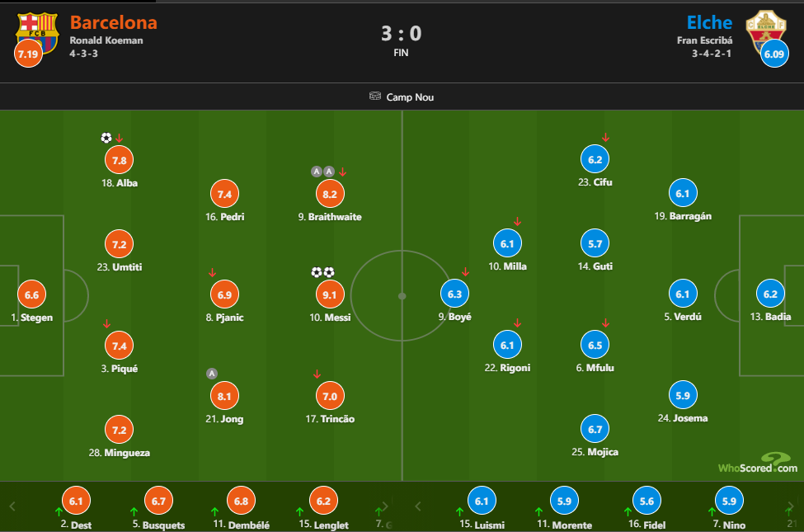Click the Barcelona club crest

tap(37, 32)
